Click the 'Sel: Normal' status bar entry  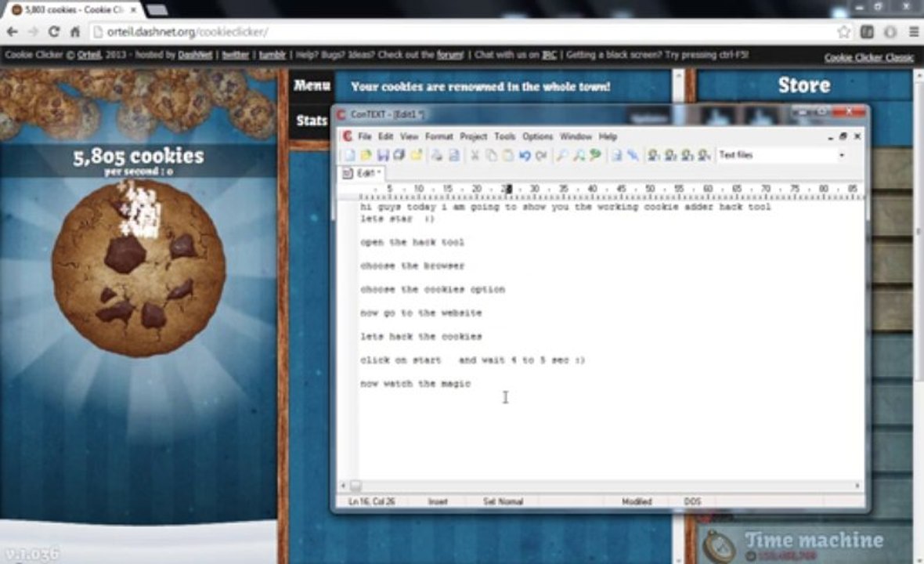[503, 501]
